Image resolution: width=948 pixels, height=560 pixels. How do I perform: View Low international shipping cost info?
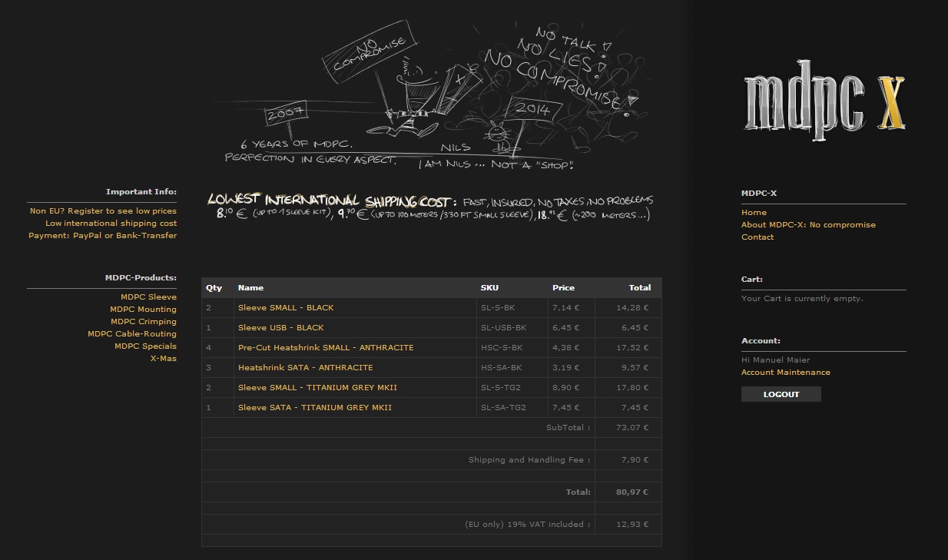[x=111, y=224]
